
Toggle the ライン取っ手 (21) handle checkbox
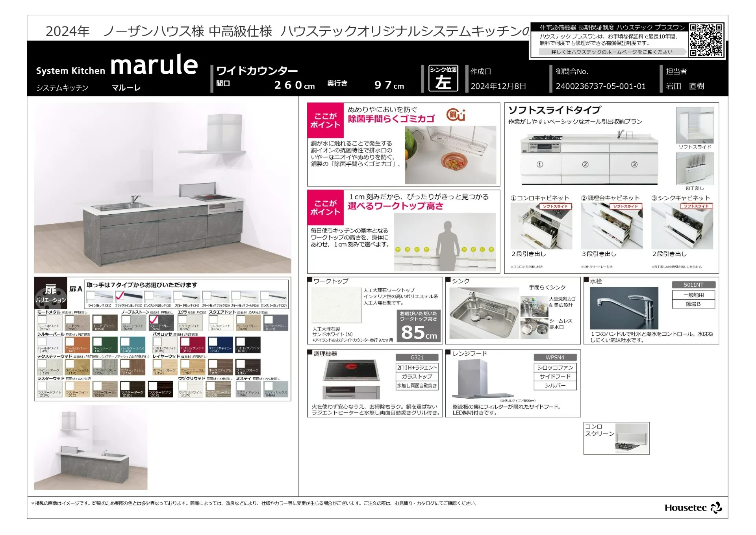tap(91, 295)
